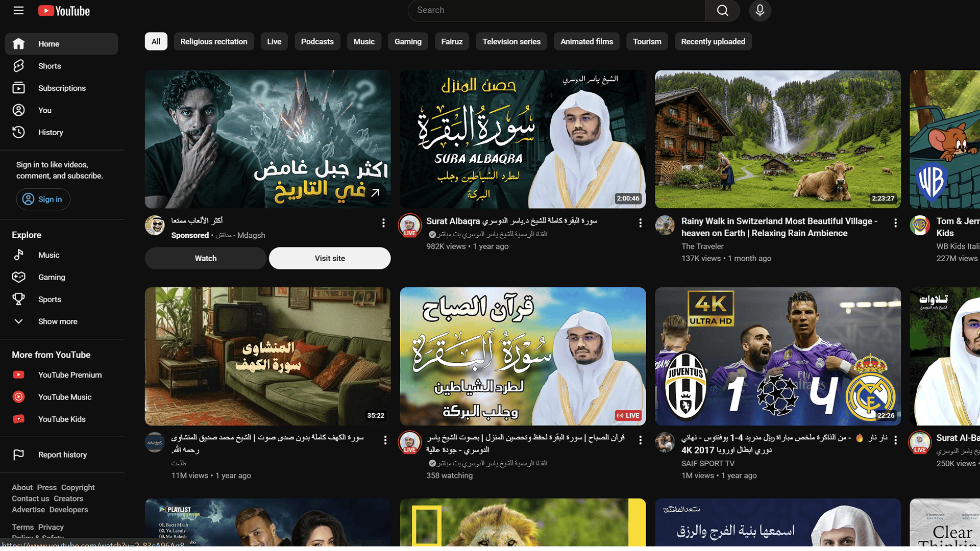Open the Shorts sidebar icon
Image resolution: width=980 pixels, height=551 pixels.
(x=18, y=66)
